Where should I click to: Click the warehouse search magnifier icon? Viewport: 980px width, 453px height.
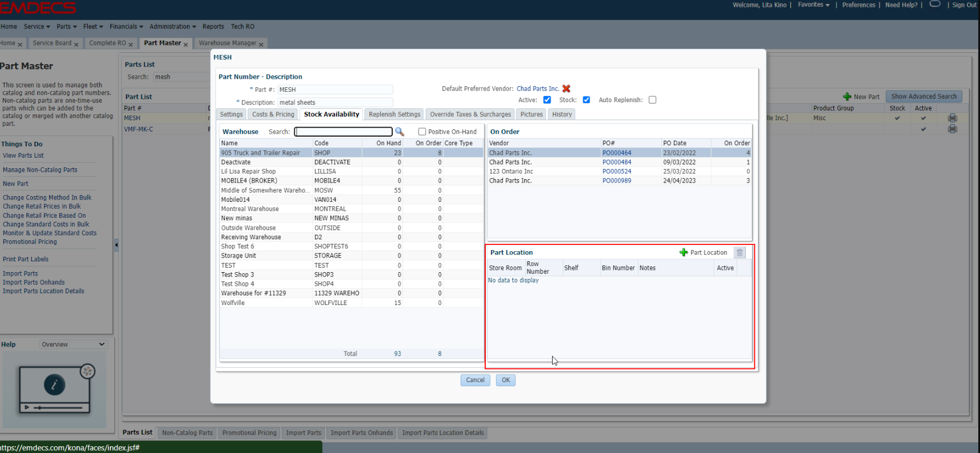(x=400, y=132)
